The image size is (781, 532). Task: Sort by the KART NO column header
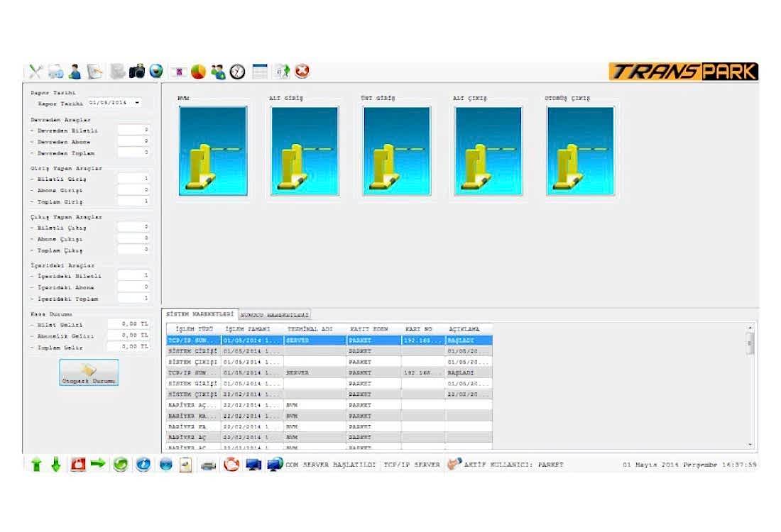point(423,329)
